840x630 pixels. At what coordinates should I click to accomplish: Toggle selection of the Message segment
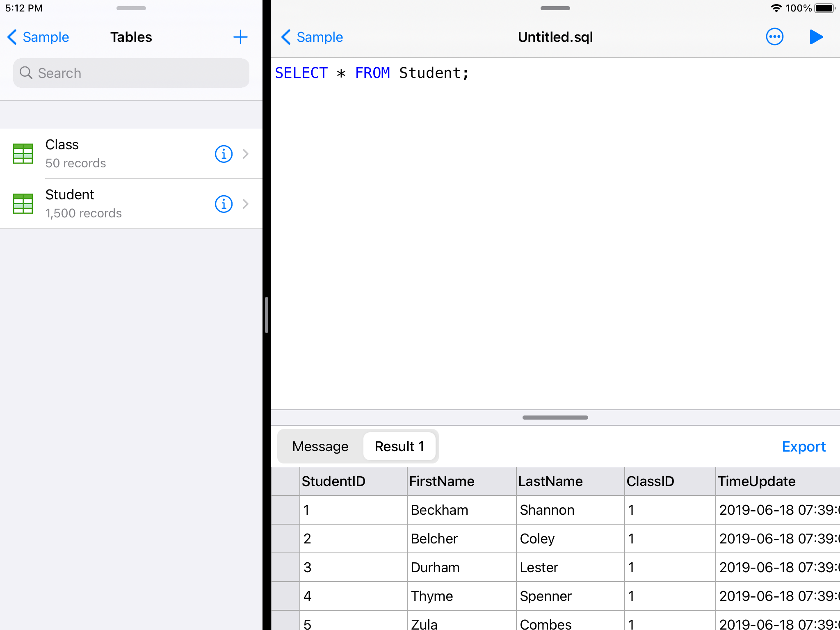click(x=320, y=446)
